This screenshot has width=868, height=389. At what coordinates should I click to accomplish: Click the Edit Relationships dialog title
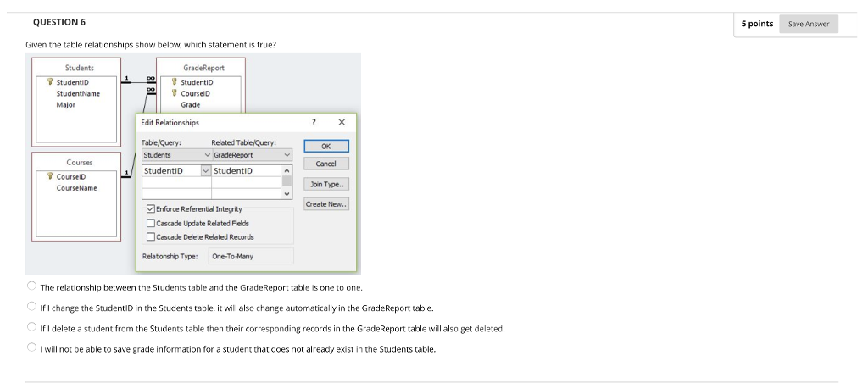click(170, 122)
